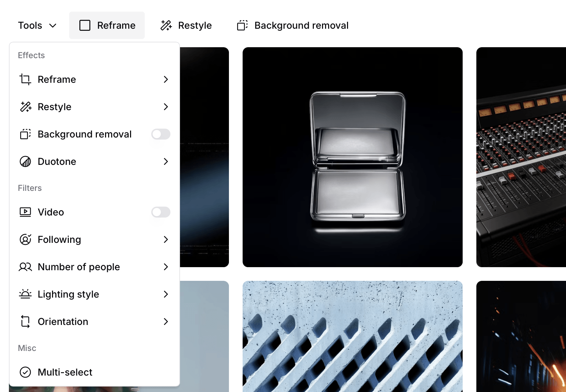Click the Duotone circle icon
Screen dimensions: 566x392
click(x=25, y=161)
